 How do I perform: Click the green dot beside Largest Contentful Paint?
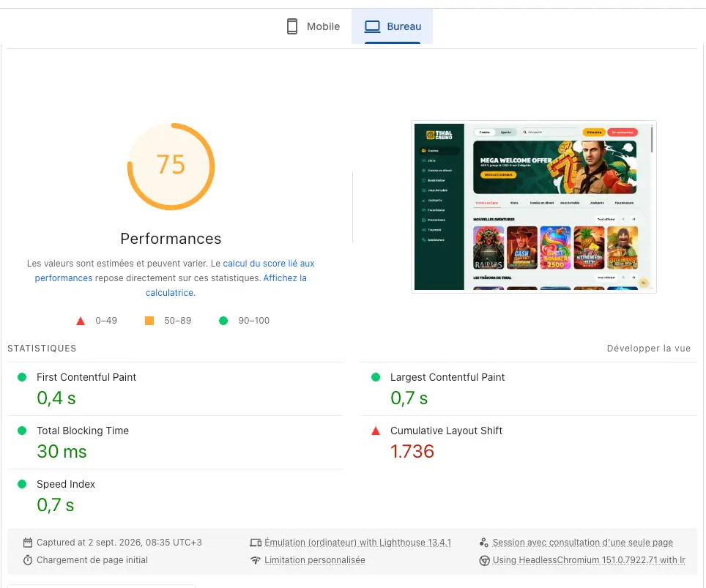click(376, 377)
